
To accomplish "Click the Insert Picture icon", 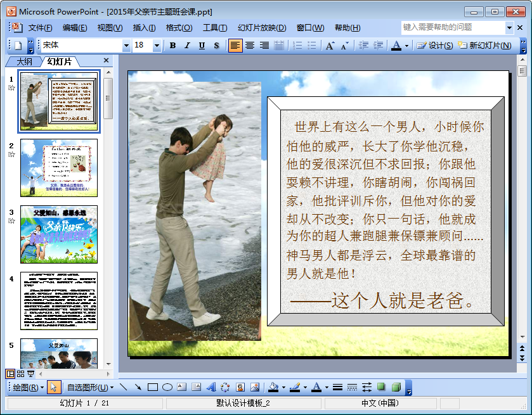I will (x=255, y=387).
